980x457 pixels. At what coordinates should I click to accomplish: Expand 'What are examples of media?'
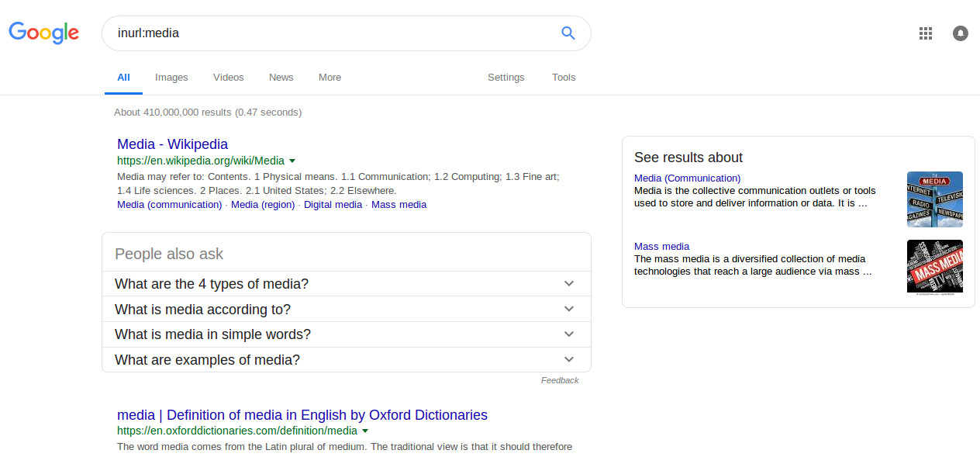point(346,360)
